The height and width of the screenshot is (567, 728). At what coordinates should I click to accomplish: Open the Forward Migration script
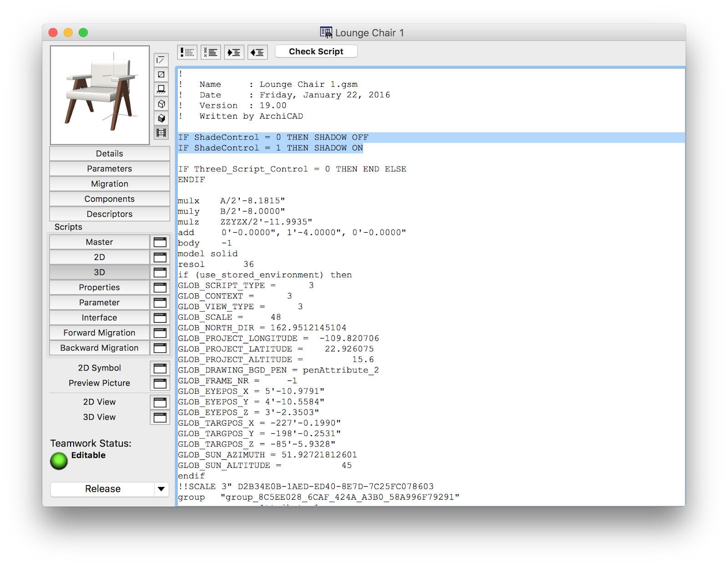[x=99, y=333]
